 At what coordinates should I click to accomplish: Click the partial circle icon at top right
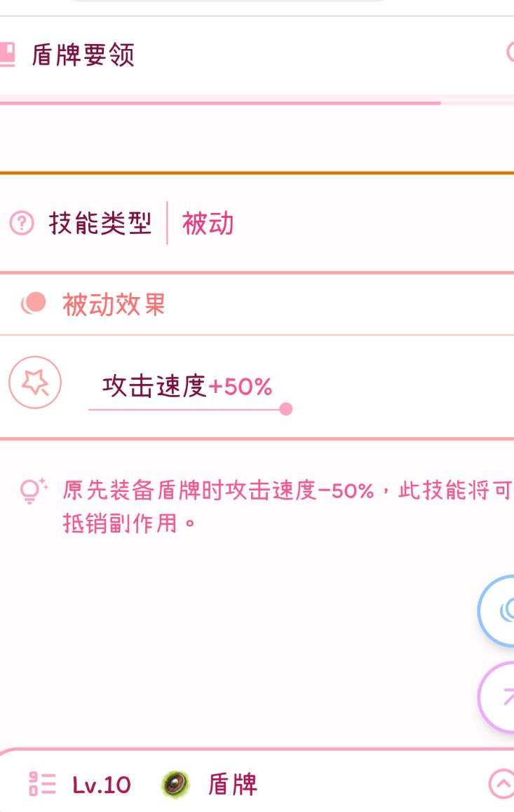pyautogui.click(x=510, y=53)
